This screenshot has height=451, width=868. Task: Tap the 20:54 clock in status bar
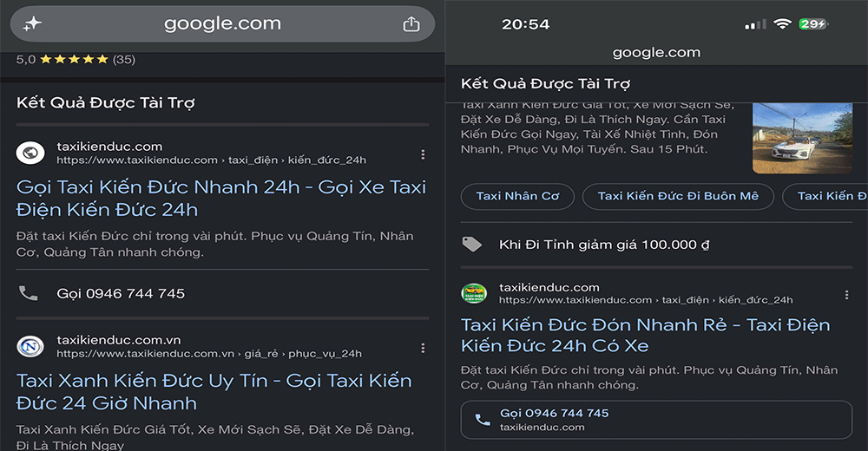(525, 24)
